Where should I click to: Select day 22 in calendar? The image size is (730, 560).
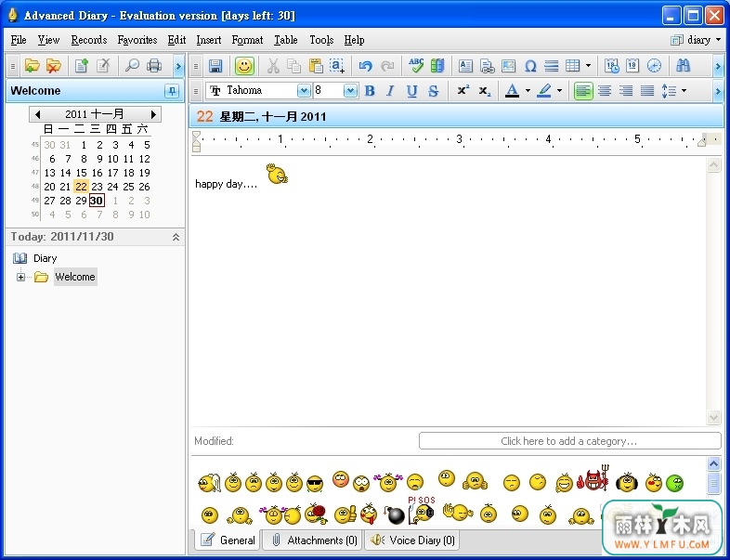point(81,187)
